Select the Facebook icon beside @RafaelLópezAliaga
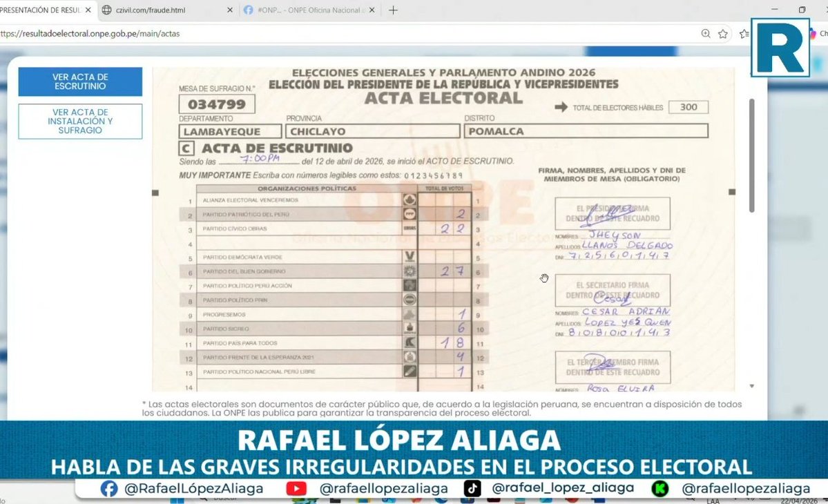Image resolution: width=828 pixels, height=504 pixels. [x=108, y=487]
